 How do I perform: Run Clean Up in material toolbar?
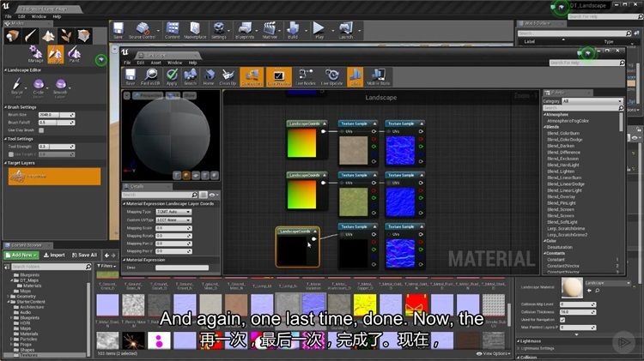coord(228,76)
